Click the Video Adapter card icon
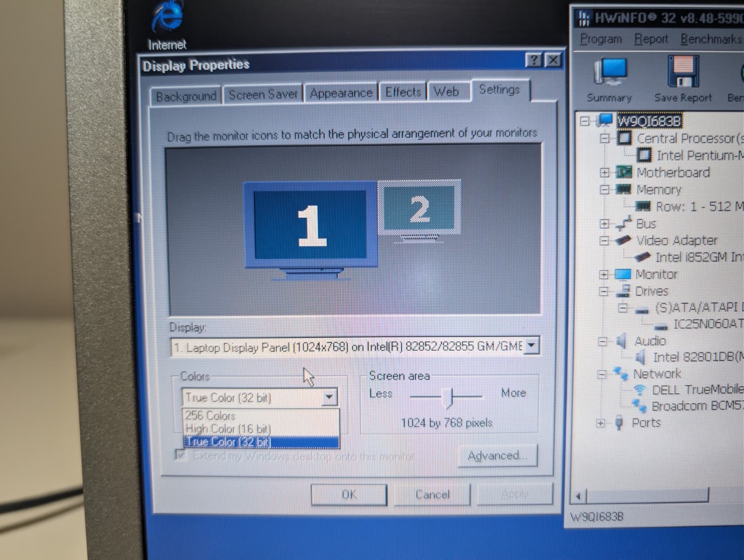Viewport: 744px width, 560px height. [623, 240]
